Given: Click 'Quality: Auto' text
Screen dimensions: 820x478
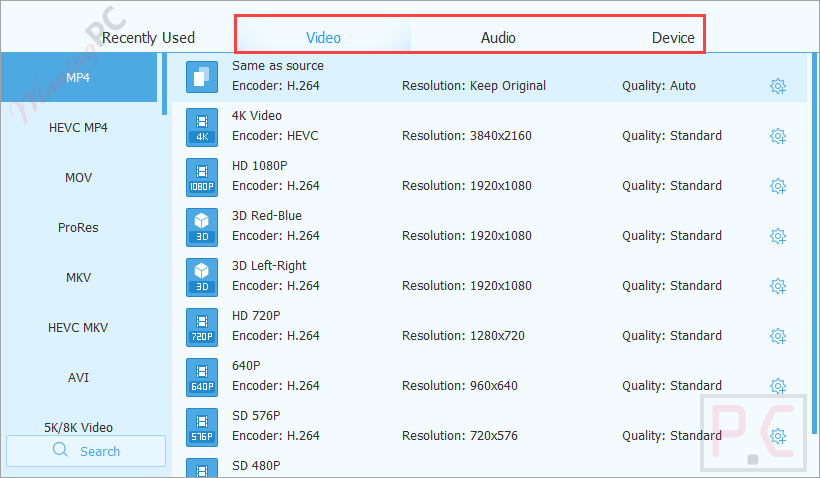Looking at the screenshot, I should coord(658,86).
